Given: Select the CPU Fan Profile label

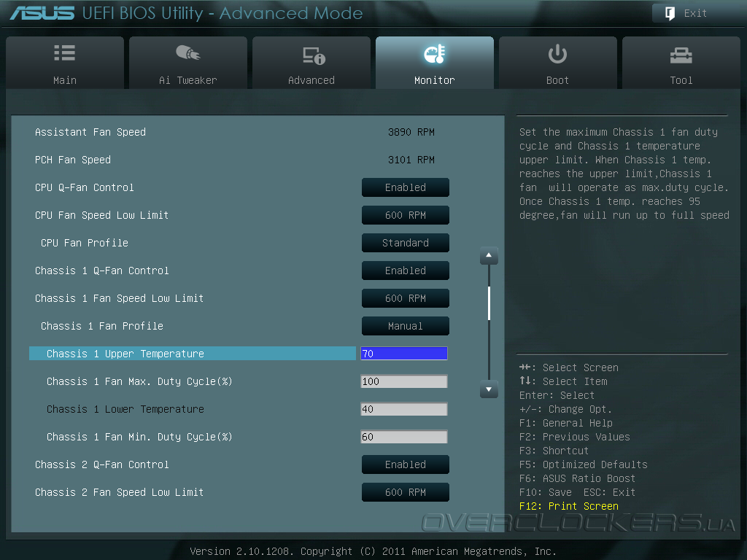Looking at the screenshot, I should [85, 243].
